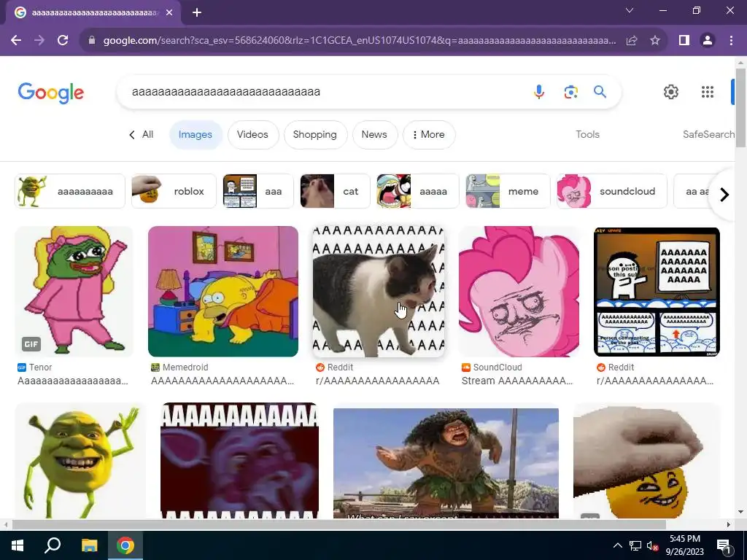747x560 pixels.
Task: Open the taskbar clock and date
Action: 684,545
